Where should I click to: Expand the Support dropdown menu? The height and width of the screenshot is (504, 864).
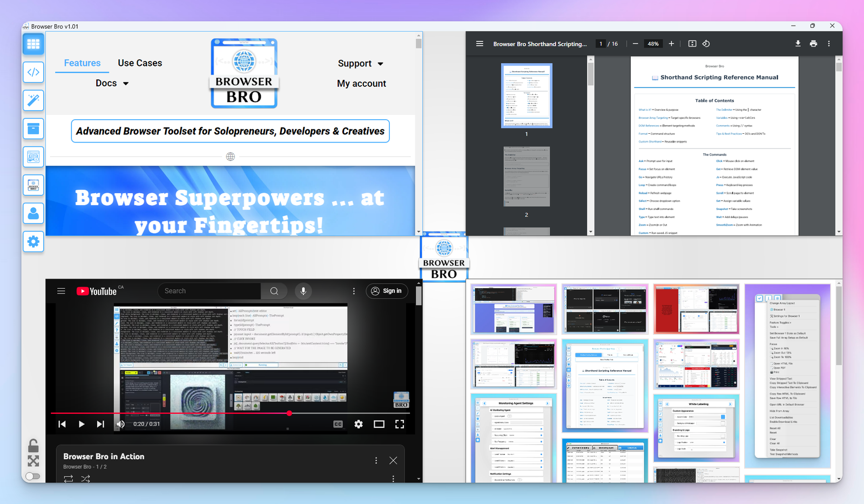(360, 64)
